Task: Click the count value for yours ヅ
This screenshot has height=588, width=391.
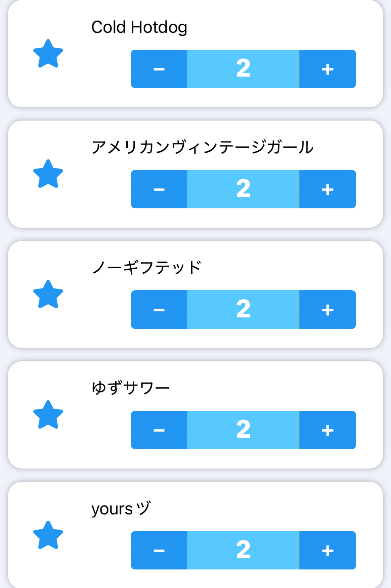Action: [243, 550]
